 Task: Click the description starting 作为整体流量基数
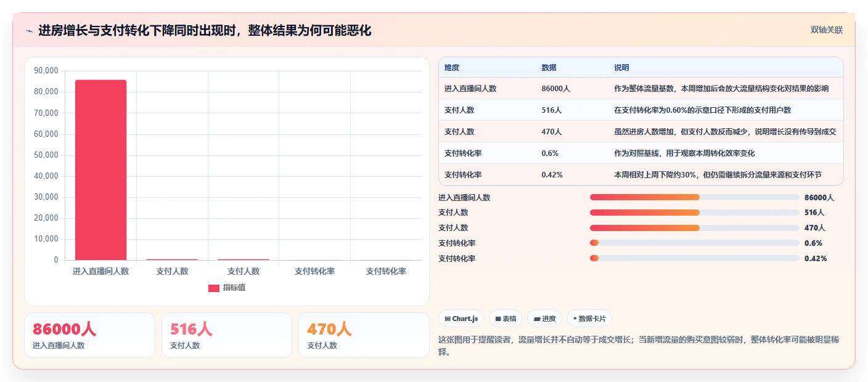coord(721,89)
